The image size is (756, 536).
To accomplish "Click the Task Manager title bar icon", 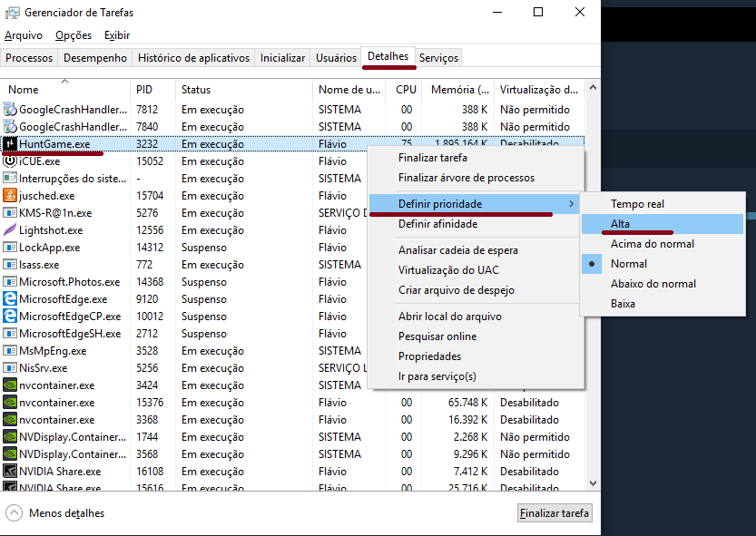I will (x=12, y=13).
